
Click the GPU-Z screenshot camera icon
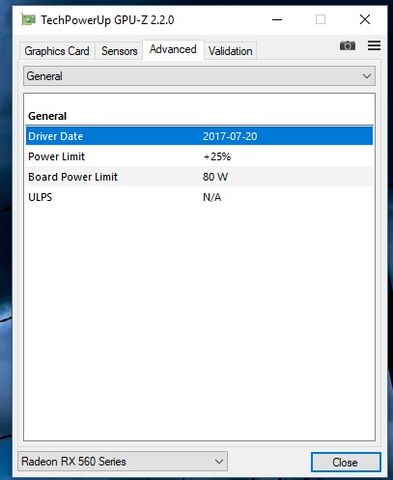[x=347, y=45]
